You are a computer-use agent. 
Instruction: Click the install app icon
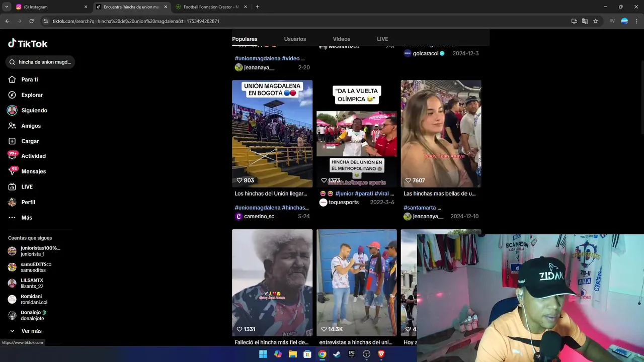pos(574,21)
